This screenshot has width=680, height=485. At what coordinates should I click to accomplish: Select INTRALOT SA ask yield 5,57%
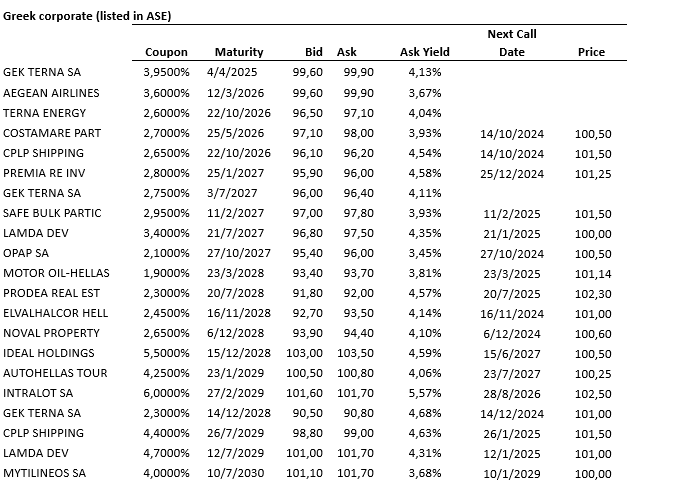(425, 393)
